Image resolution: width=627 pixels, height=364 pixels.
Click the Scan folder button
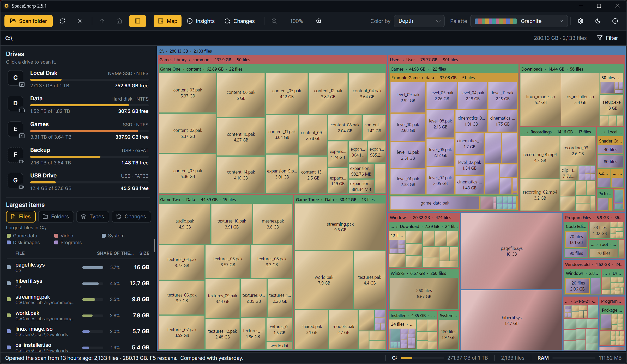tap(28, 21)
